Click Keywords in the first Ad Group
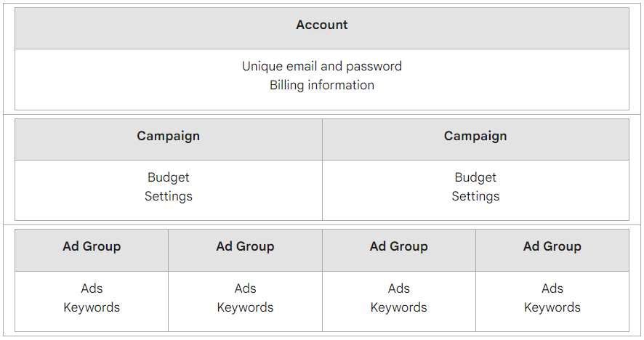 pyautogui.click(x=92, y=307)
